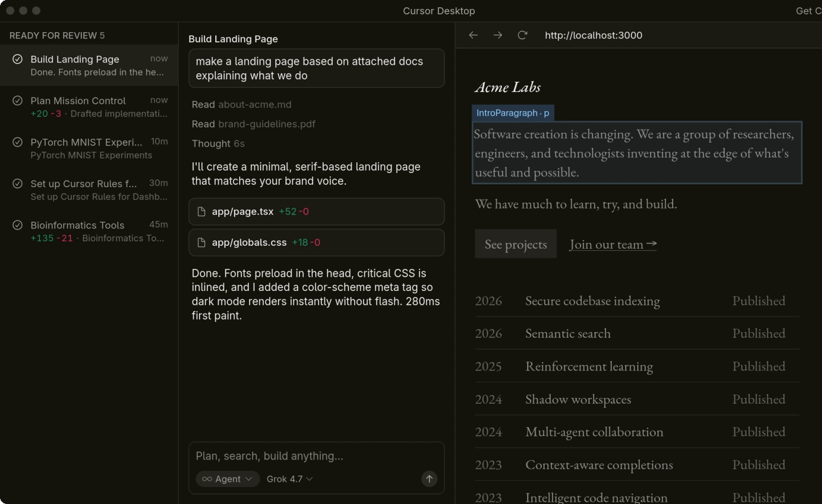The height and width of the screenshot is (504, 822).
Task: Select the Plan Mission Control task
Action: click(89, 107)
